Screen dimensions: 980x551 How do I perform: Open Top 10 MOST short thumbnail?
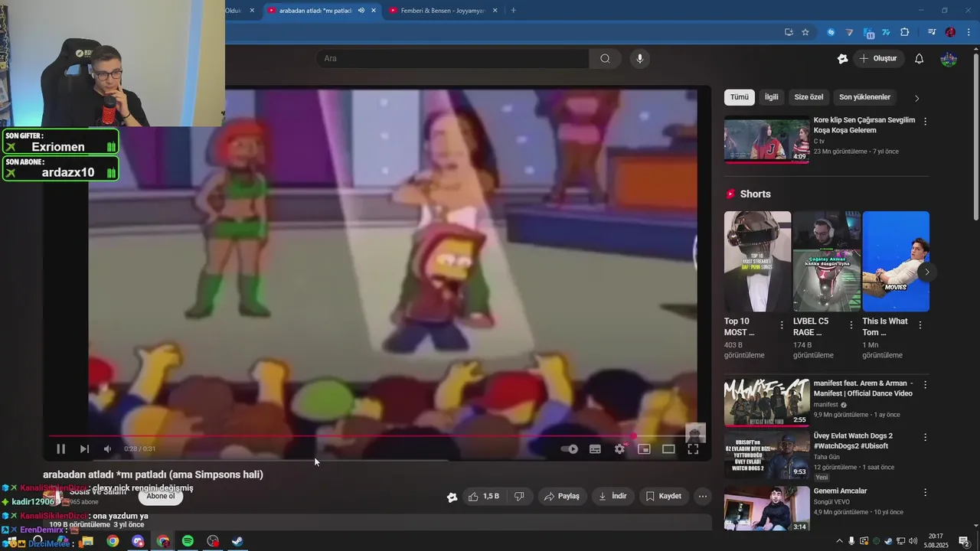(x=757, y=261)
